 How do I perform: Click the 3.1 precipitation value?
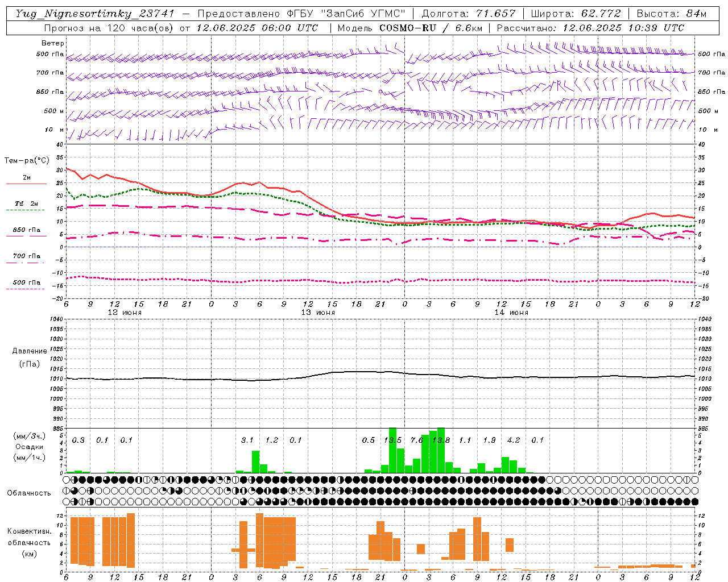[247, 440]
